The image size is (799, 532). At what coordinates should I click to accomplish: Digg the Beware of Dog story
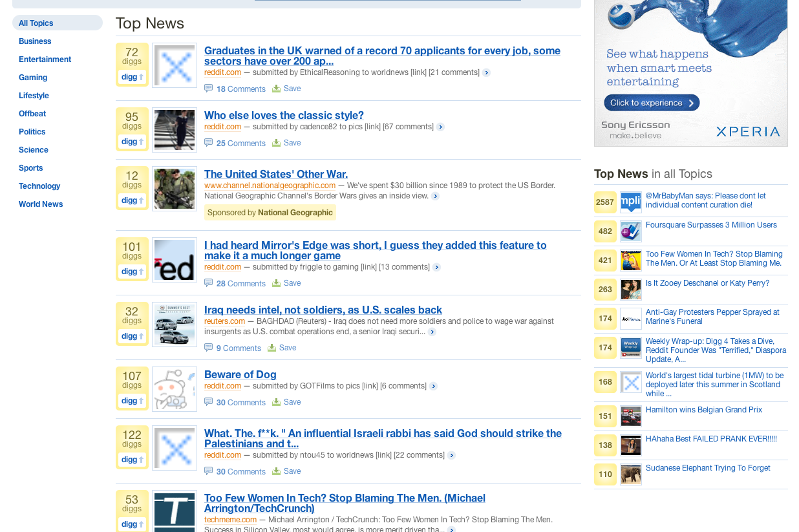coord(132,401)
